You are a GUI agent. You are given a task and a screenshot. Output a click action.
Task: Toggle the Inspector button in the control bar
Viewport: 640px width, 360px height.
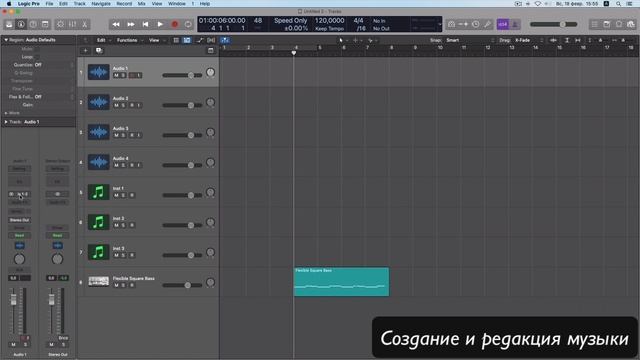(21, 24)
